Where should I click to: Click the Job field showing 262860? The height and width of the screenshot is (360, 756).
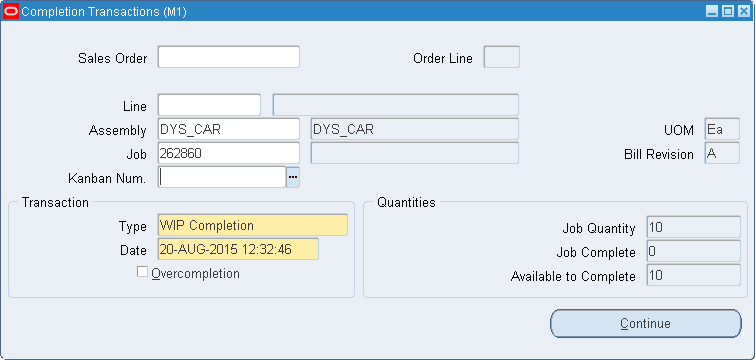click(x=229, y=153)
